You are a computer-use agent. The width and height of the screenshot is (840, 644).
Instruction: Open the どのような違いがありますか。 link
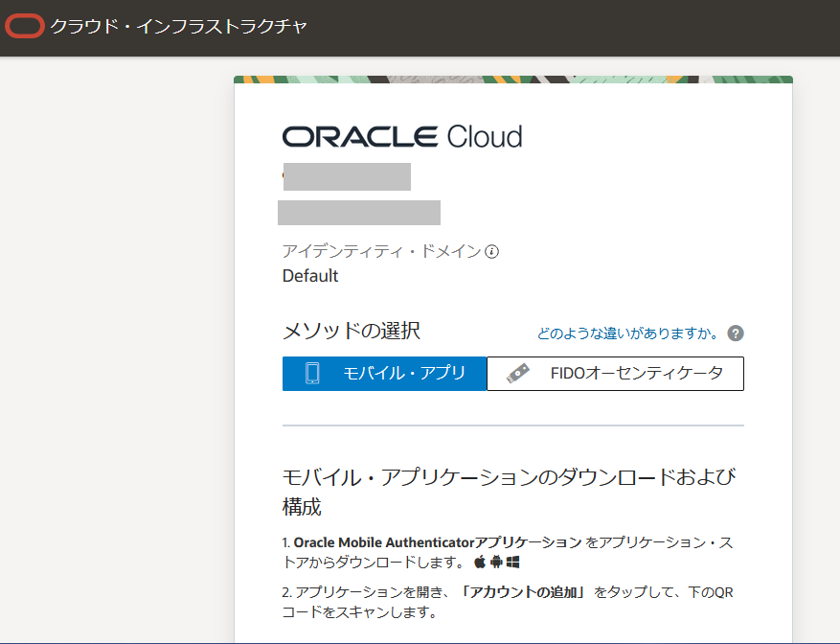tap(628, 333)
